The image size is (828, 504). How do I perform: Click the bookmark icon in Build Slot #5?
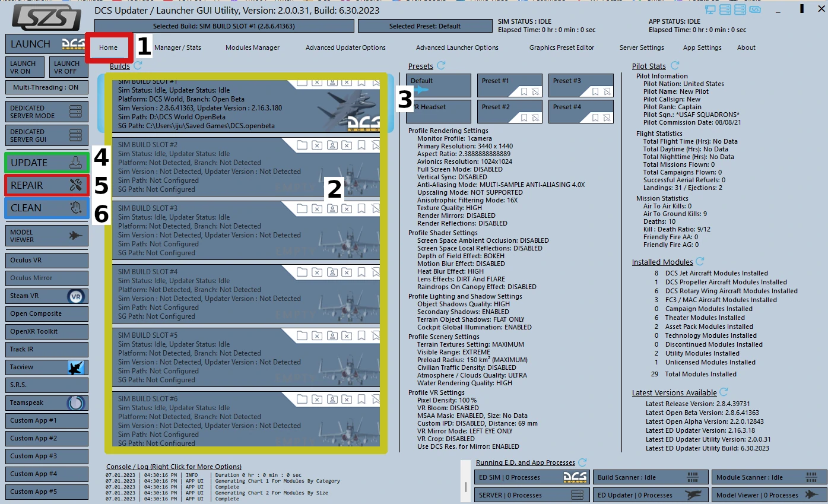coord(361,335)
